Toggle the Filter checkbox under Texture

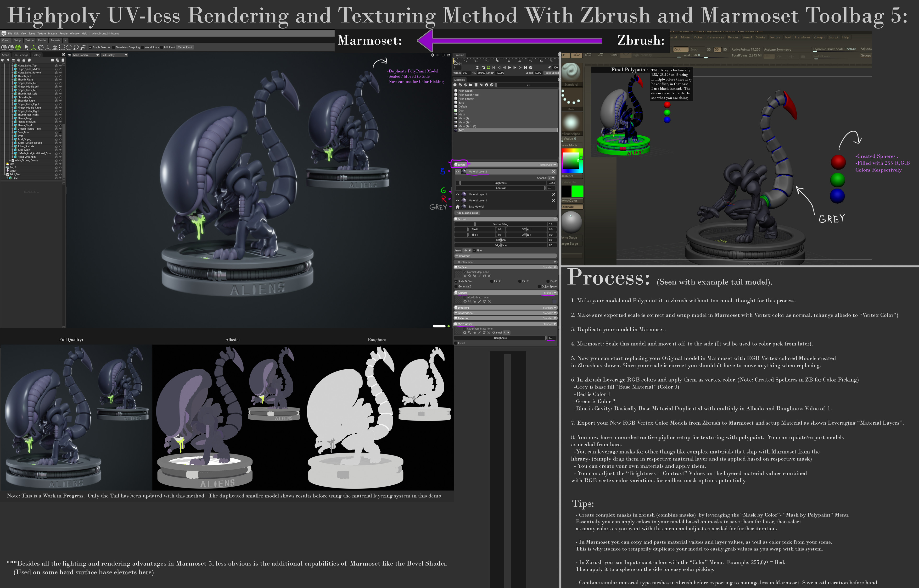(x=474, y=250)
